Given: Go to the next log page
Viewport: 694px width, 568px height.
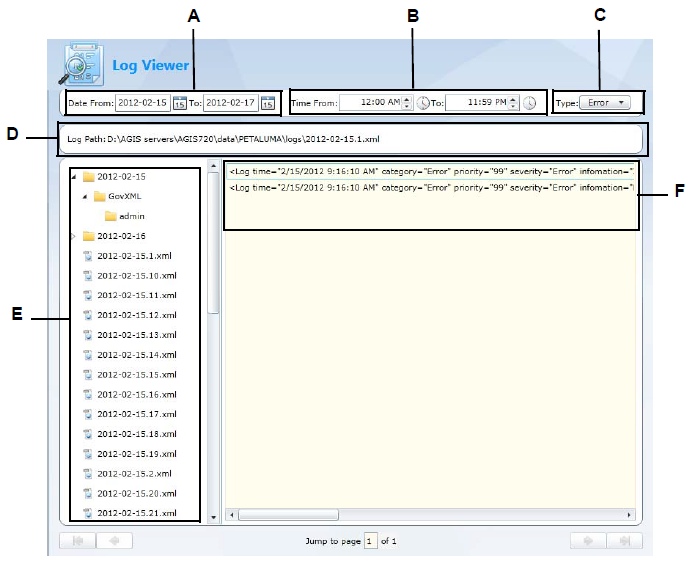Looking at the screenshot, I should [x=587, y=541].
